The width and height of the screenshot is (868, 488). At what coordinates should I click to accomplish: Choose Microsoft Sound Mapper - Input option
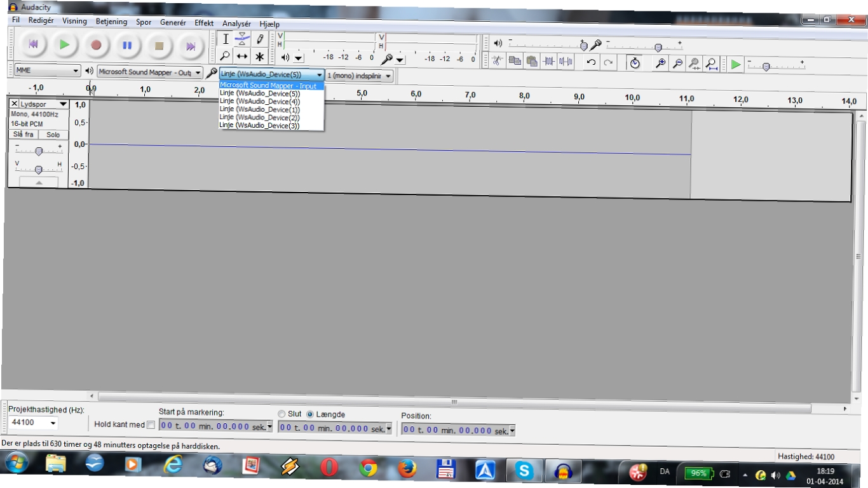(x=272, y=86)
